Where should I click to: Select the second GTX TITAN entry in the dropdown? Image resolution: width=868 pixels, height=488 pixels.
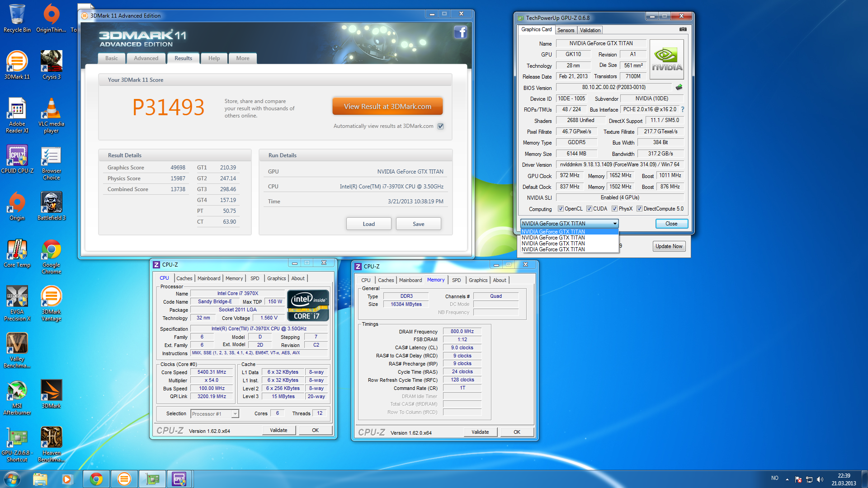pyautogui.click(x=569, y=238)
